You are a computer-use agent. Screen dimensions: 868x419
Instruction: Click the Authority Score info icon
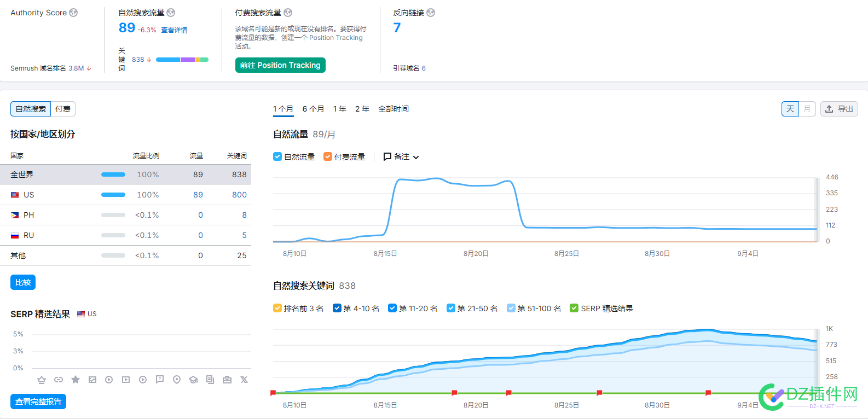pyautogui.click(x=73, y=13)
